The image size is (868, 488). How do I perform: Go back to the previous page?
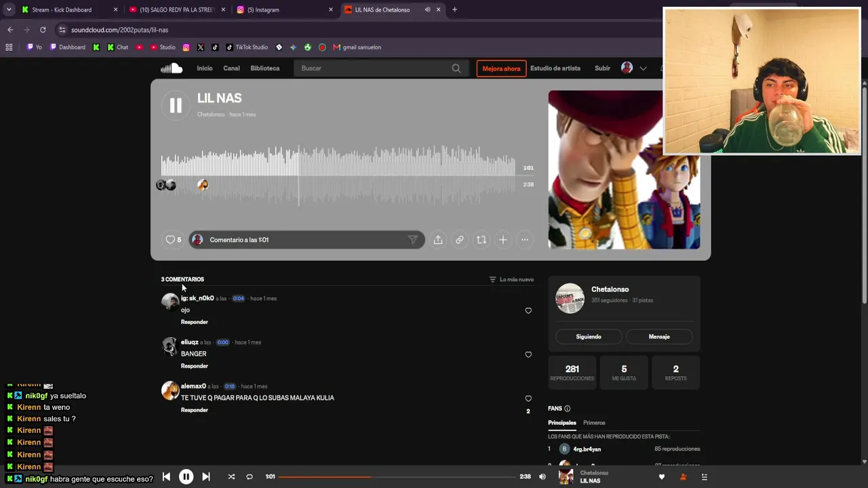[10, 30]
